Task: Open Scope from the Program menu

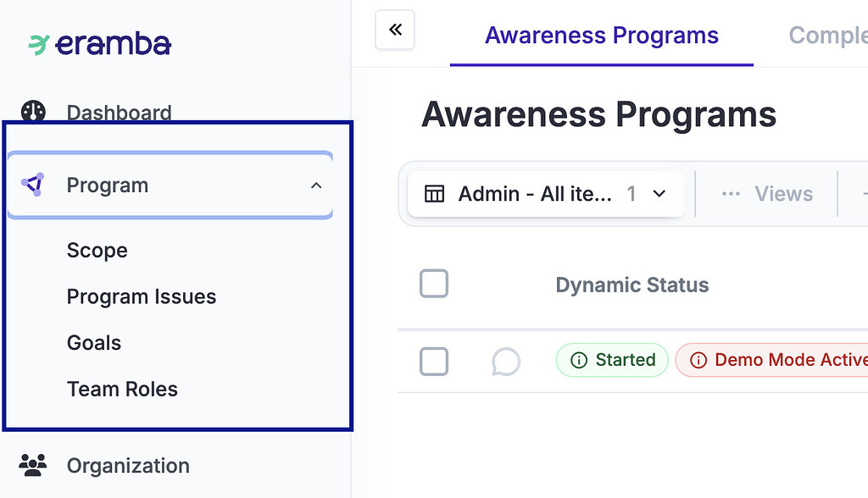Action: [97, 250]
